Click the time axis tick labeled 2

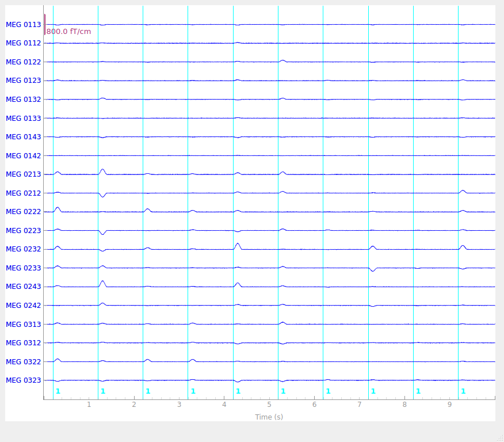tap(134, 405)
